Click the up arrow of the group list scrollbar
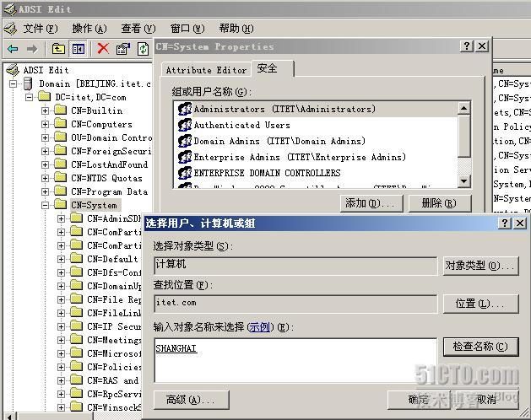This screenshot has width=531, height=420. (463, 109)
